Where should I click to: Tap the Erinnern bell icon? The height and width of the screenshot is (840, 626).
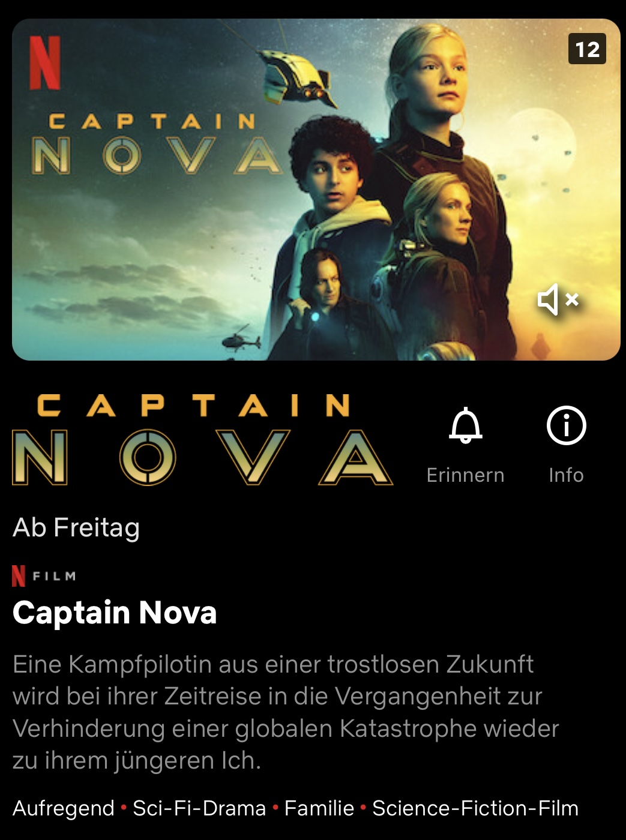click(466, 425)
